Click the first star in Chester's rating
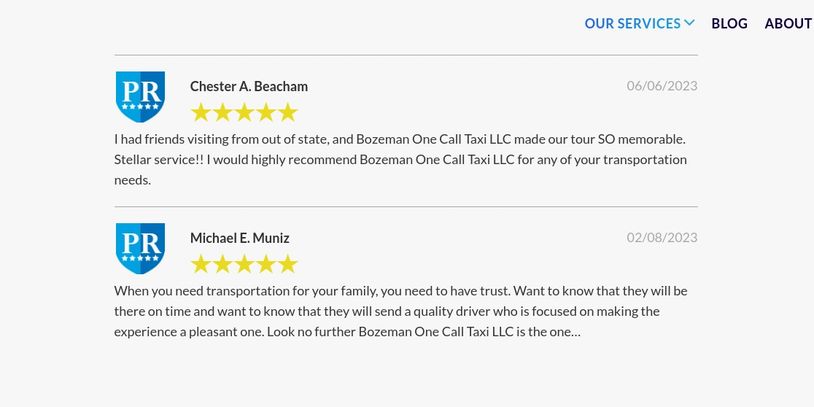 201,112
